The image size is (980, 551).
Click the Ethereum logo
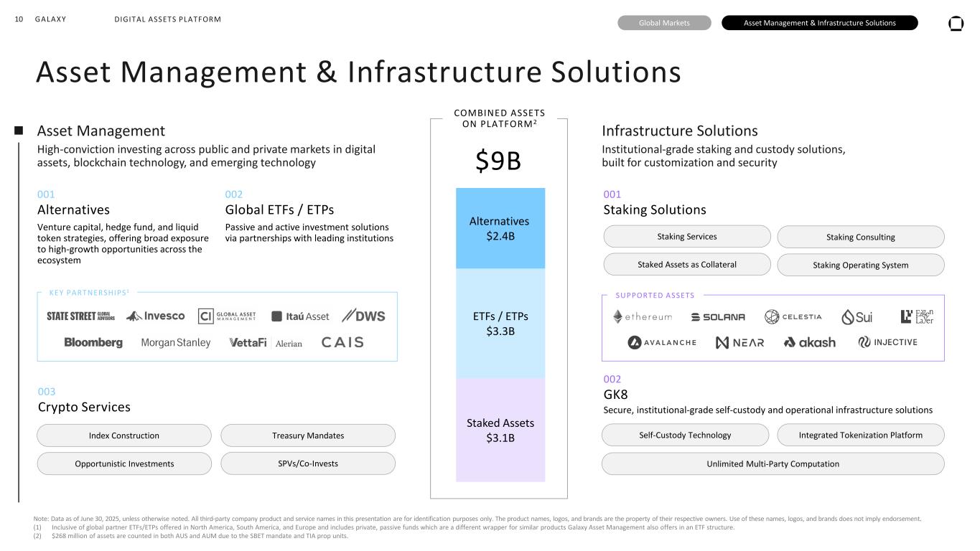pos(642,317)
